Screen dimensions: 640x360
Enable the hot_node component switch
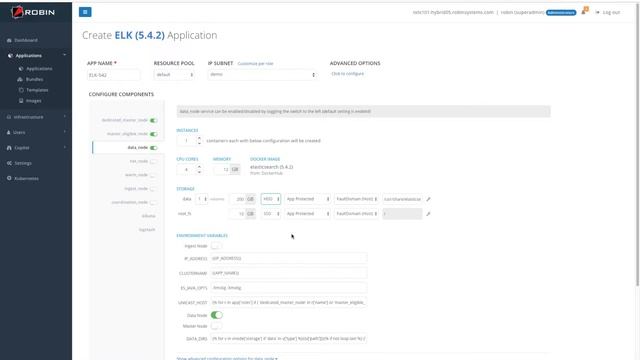pyautogui.click(x=153, y=161)
